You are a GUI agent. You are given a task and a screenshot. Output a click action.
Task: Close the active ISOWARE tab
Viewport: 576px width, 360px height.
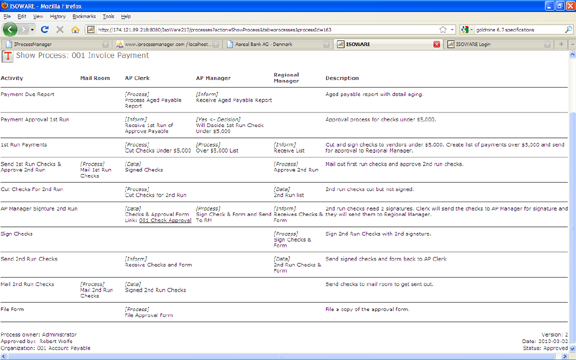(x=436, y=44)
